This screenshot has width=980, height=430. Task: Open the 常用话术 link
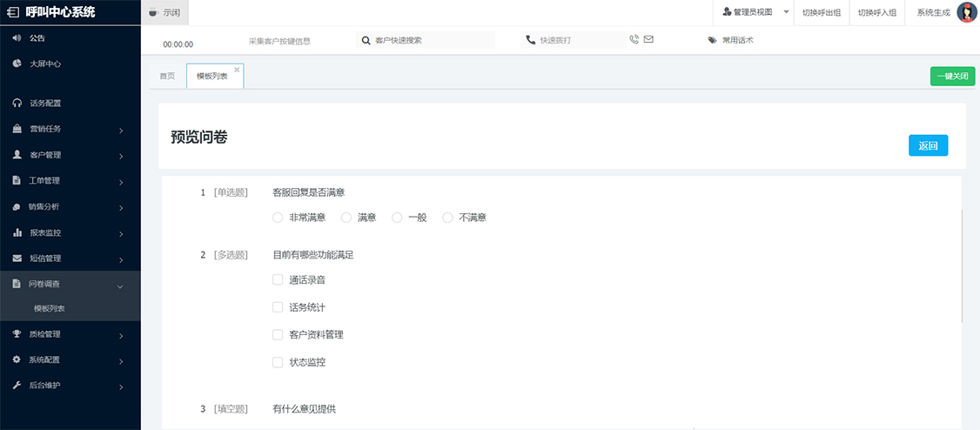click(x=737, y=40)
